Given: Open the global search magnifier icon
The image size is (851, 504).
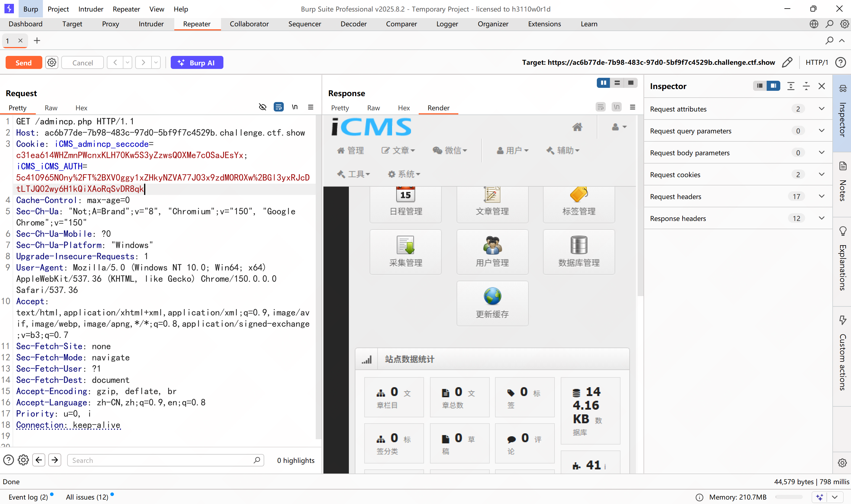Looking at the screenshot, I should [x=829, y=24].
